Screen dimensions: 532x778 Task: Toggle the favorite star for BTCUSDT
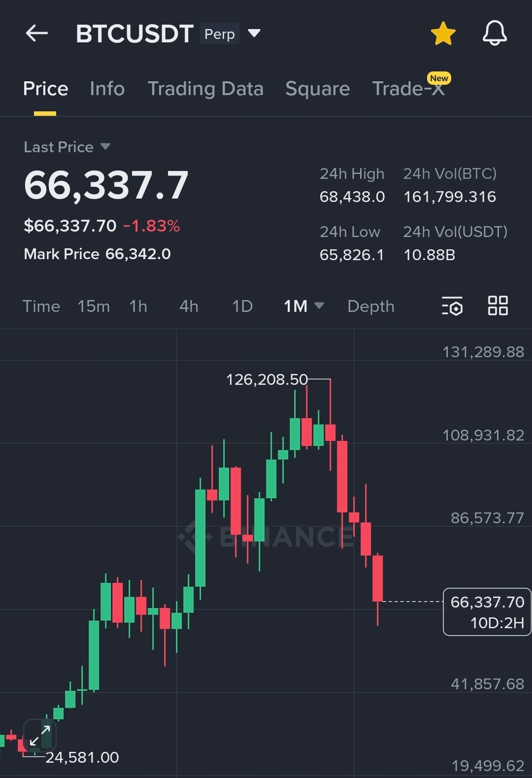click(x=443, y=34)
